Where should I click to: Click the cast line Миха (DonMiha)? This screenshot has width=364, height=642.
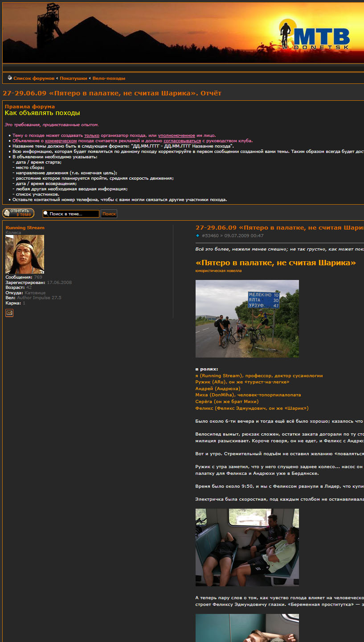(x=248, y=395)
